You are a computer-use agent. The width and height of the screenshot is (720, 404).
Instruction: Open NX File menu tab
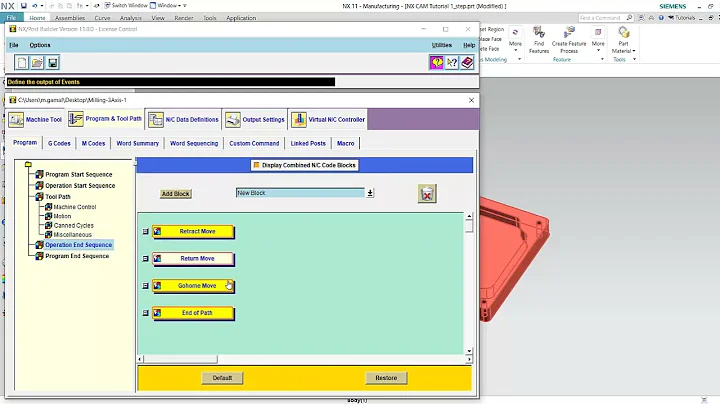coord(11,18)
